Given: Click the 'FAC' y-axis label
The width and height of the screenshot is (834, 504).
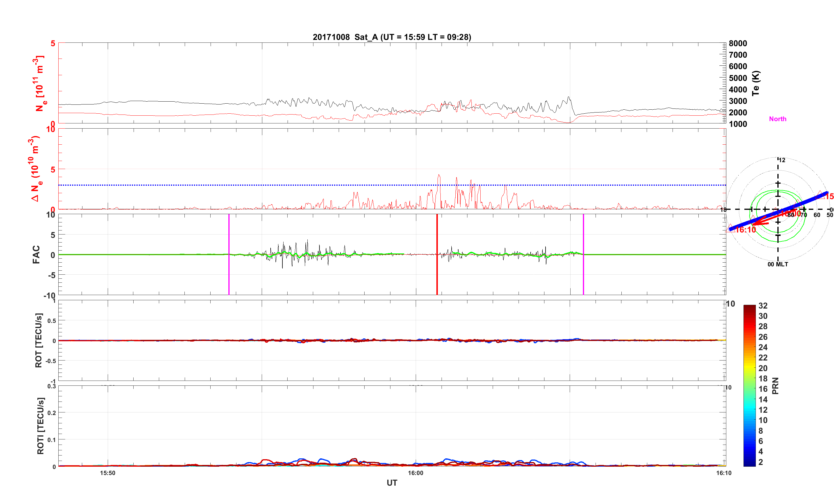Looking at the screenshot, I should click(36, 254).
